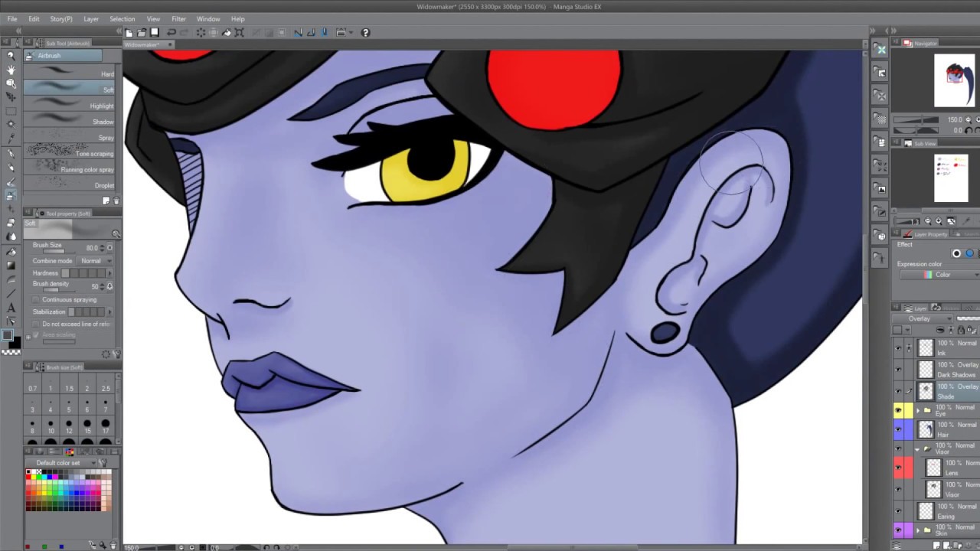The image size is (980, 551).
Task: Select the Eyedropper tool
Action: [11, 139]
